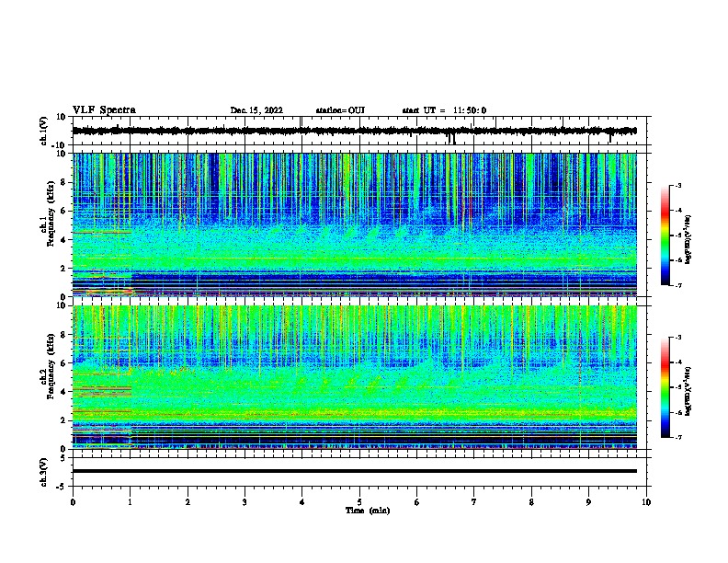Click the ch.2 spectrogram plot area
The image size is (728, 563).
pos(354,377)
